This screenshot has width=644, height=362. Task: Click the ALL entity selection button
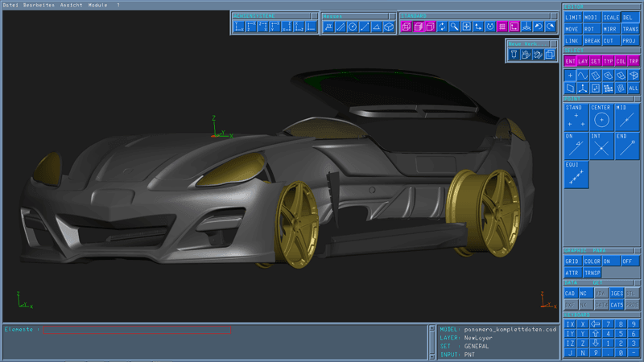(634, 88)
